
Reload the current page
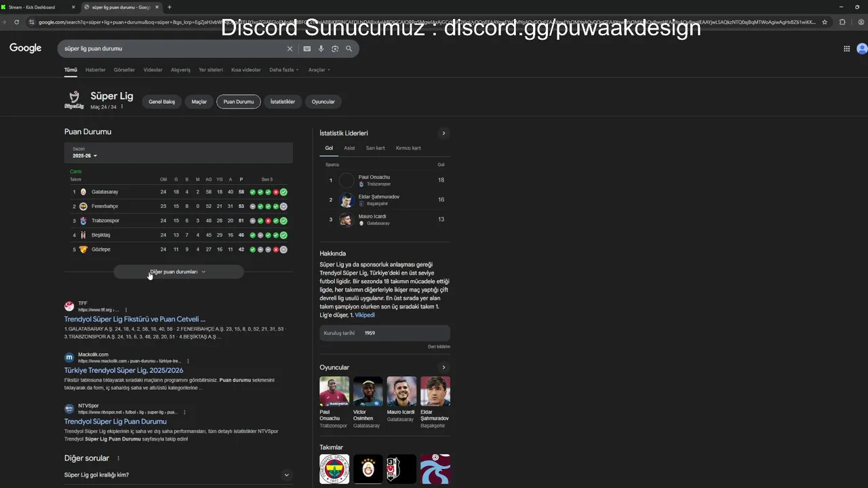coord(16,22)
